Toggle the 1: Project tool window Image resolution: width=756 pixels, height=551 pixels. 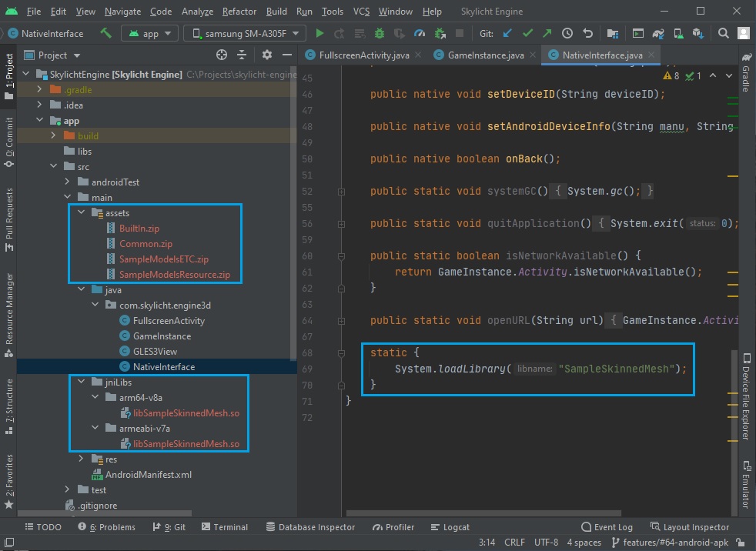pos(8,75)
